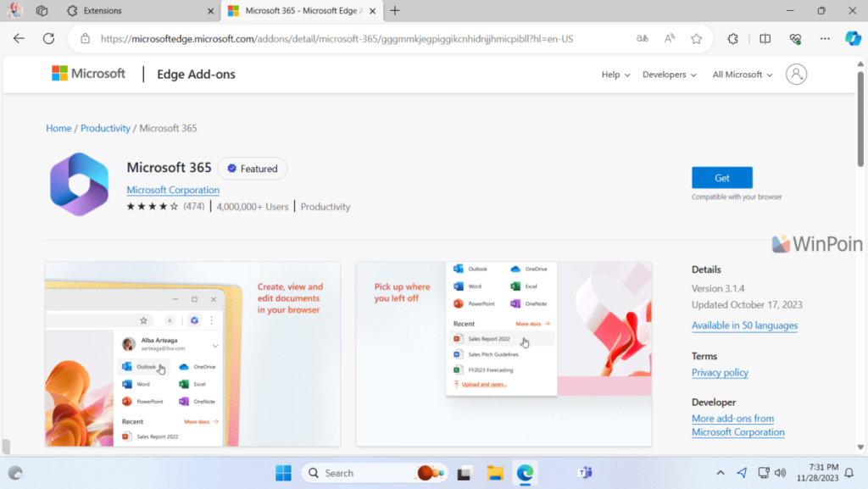The height and width of the screenshot is (489, 868).
Task: Open the 'Pick up where you left off' screenshot
Action: point(504,354)
